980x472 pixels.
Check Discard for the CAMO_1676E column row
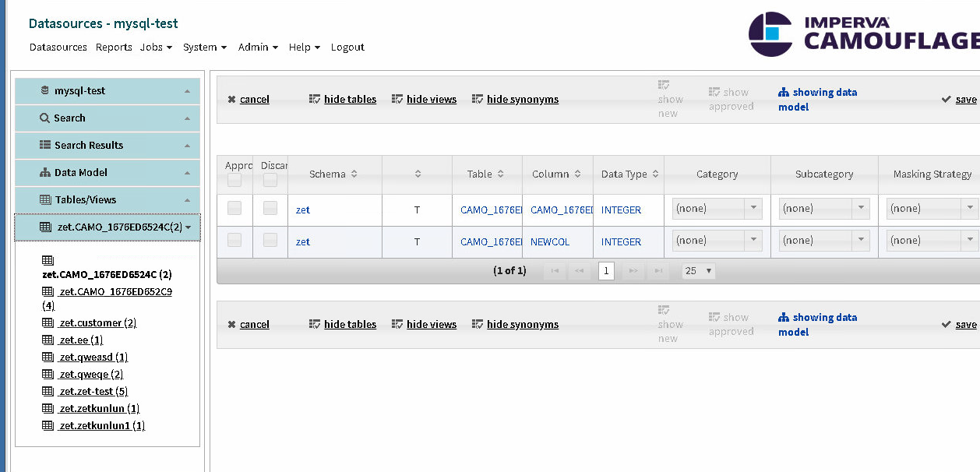pyautogui.click(x=270, y=208)
